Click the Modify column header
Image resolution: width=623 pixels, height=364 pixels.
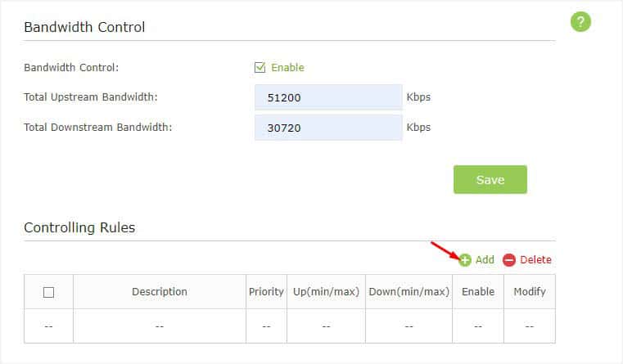tap(530, 291)
